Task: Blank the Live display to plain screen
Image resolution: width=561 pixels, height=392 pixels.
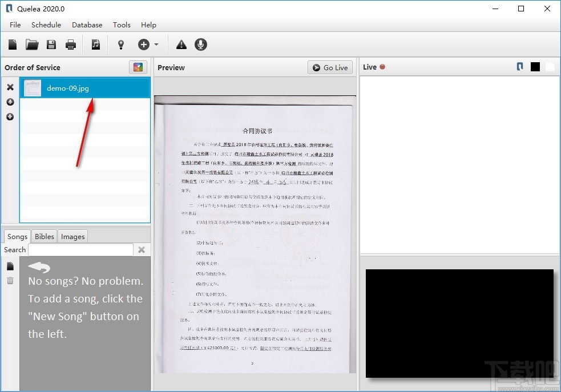Action: (550, 66)
